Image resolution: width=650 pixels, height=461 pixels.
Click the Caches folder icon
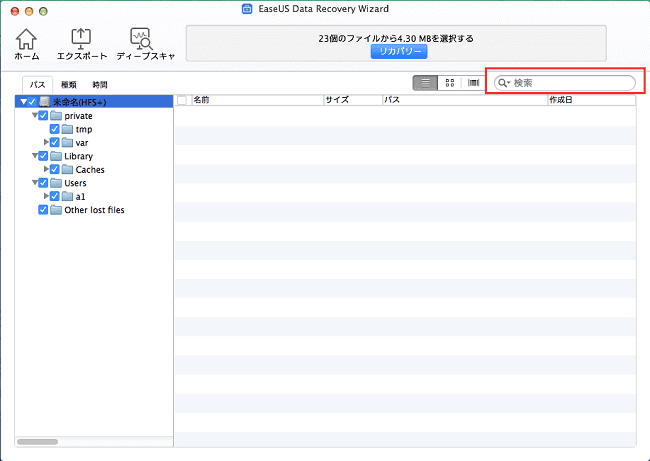[68, 169]
